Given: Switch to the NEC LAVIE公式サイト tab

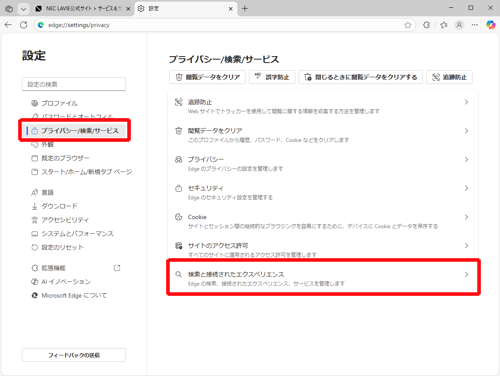Looking at the screenshot, I should point(83,9).
